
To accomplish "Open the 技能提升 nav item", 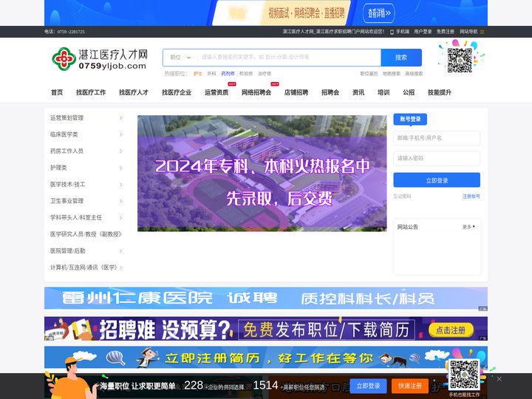I will [440, 92].
